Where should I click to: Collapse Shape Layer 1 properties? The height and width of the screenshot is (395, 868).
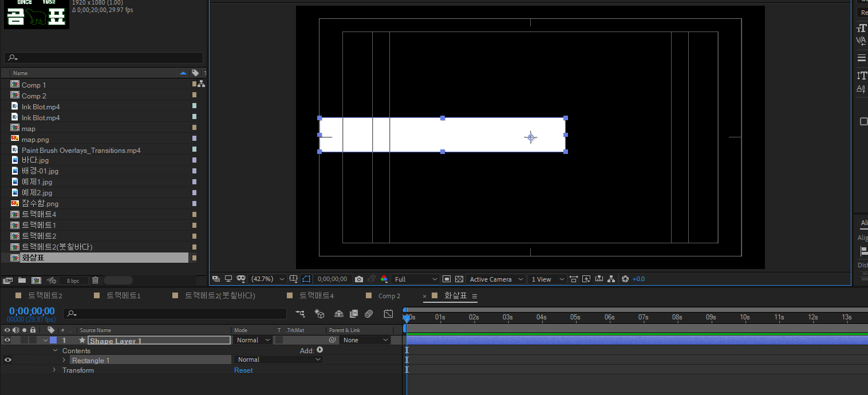[45, 341]
